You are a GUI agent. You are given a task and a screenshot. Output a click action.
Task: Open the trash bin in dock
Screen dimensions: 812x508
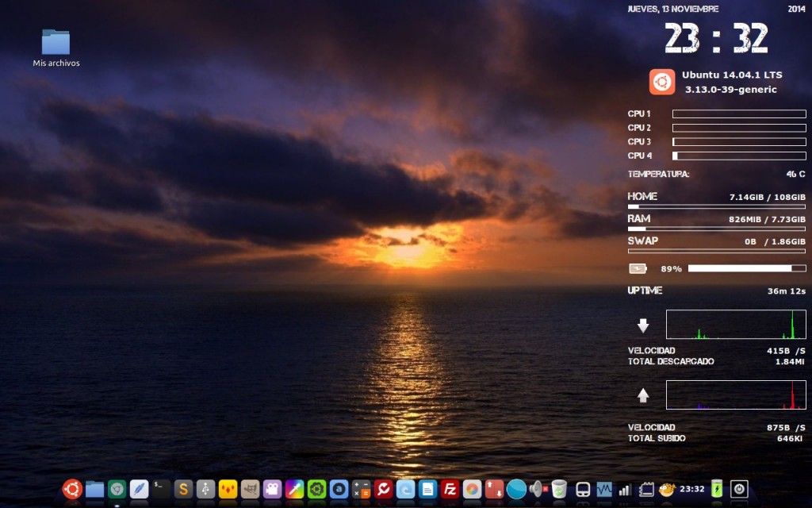(x=560, y=489)
